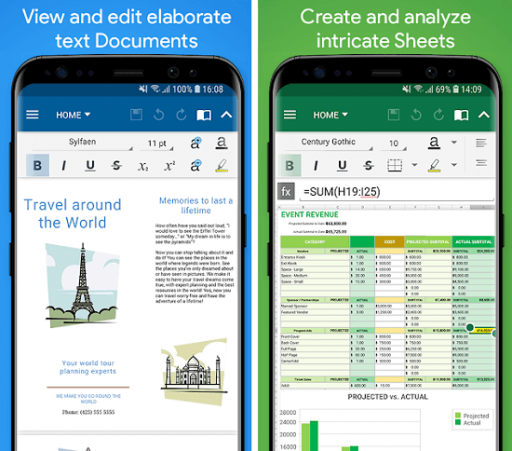Insert function fx button
Screen dimensions: 512x451
[x=286, y=191]
